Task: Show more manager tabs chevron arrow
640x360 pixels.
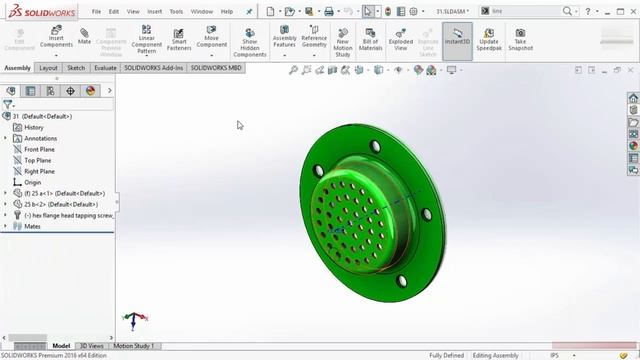Action: tap(109, 91)
